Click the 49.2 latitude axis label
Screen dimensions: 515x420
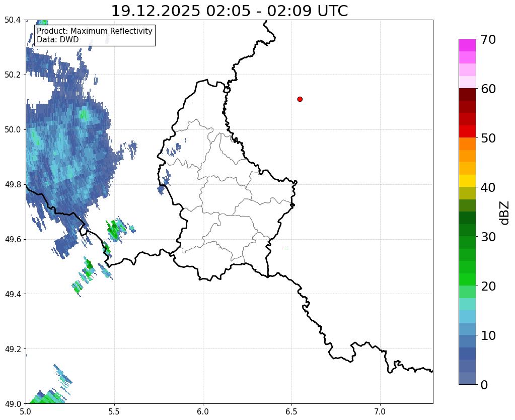(x=13, y=349)
